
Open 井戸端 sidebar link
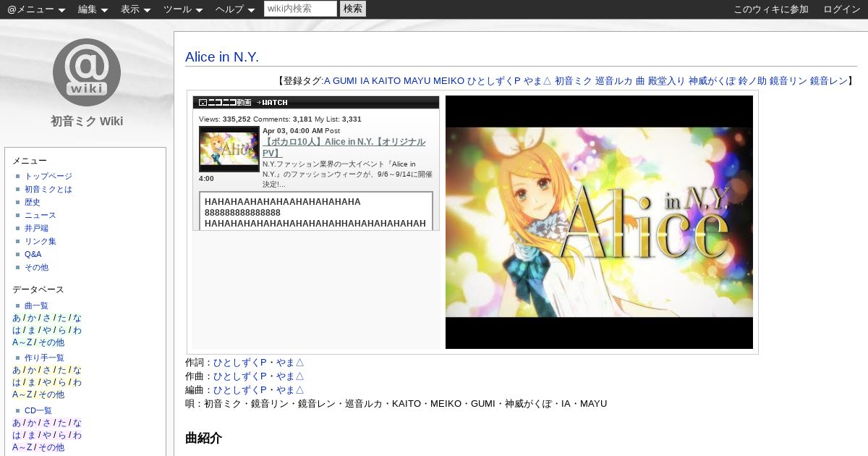36,228
